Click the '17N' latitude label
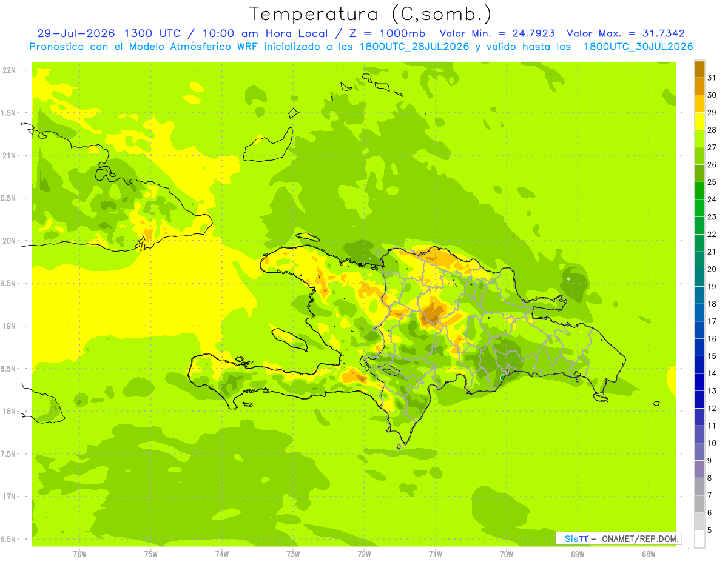This screenshot has height=562, width=728. [10, 497]
